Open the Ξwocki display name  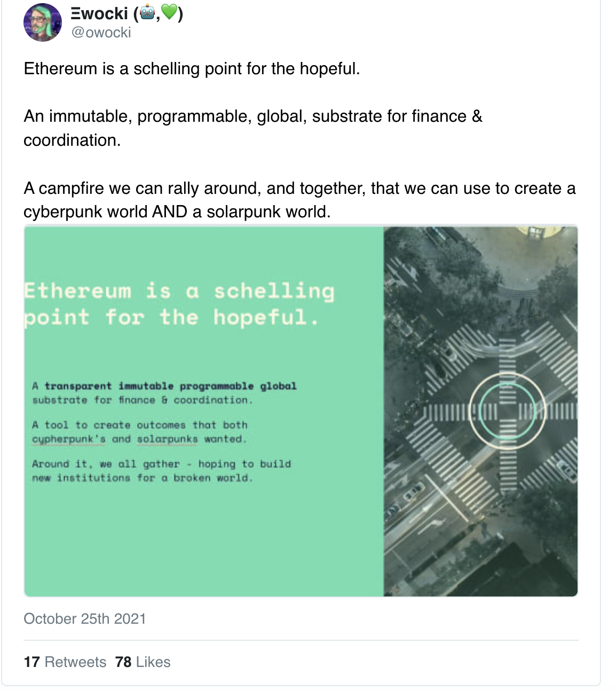point(127,13)
